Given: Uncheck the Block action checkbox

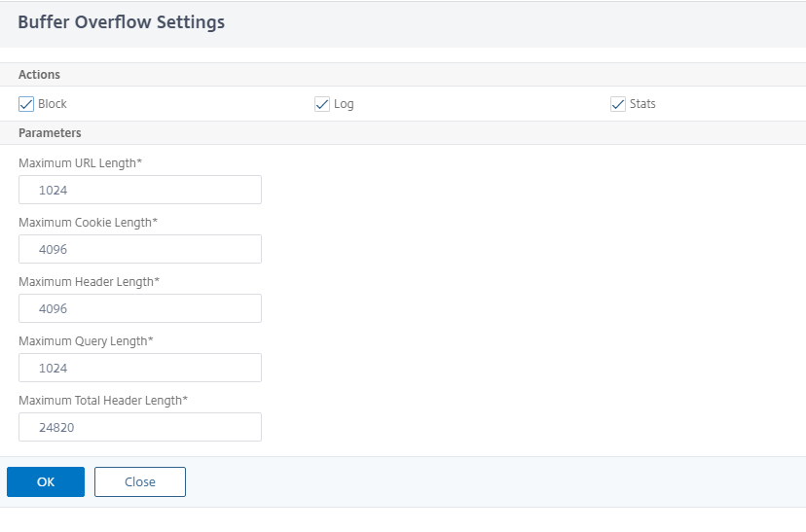Looking at the screenshot, I should click(26, 104).
